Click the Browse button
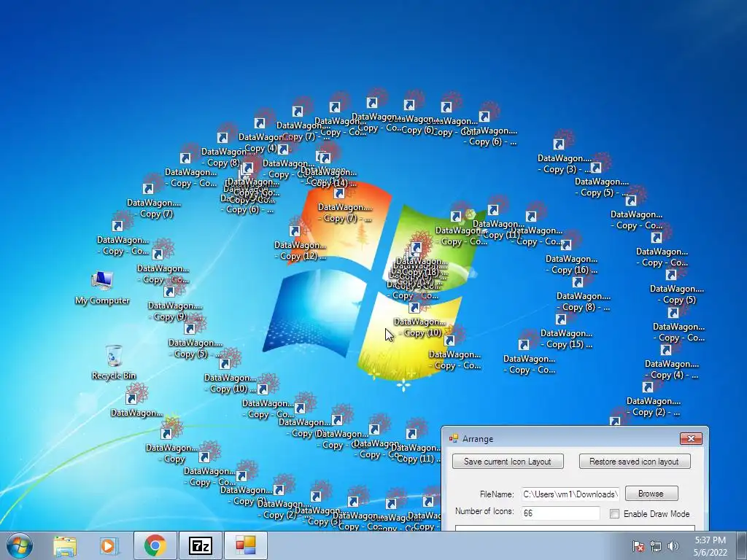This screenshot has height=560, width=747. [651, 494]
